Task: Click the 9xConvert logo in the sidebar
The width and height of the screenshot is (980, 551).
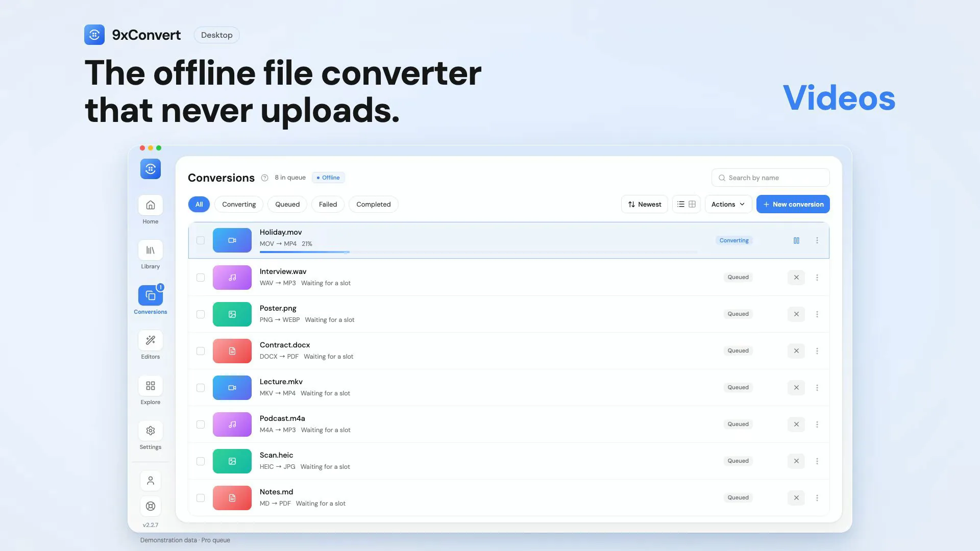Action: click(150, 169)
